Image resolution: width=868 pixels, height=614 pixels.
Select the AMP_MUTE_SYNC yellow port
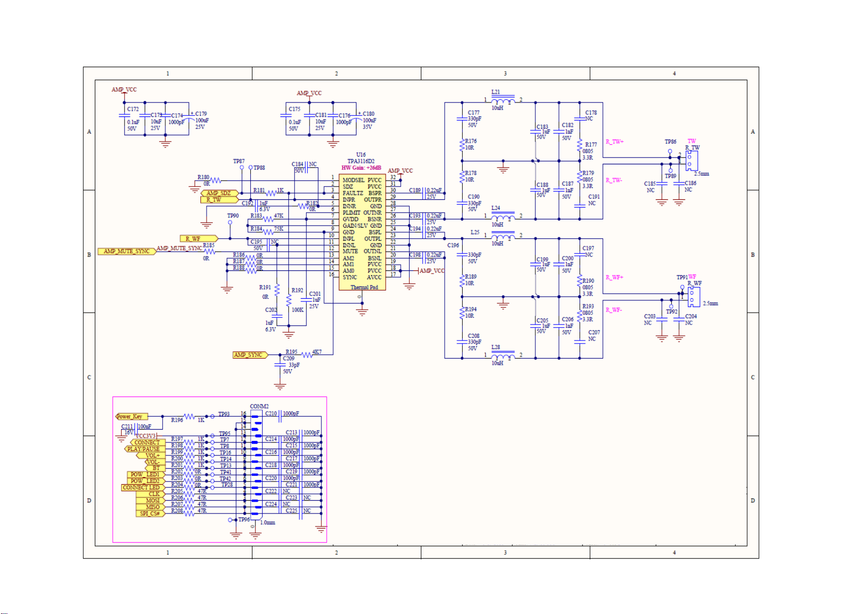point(127,251)
